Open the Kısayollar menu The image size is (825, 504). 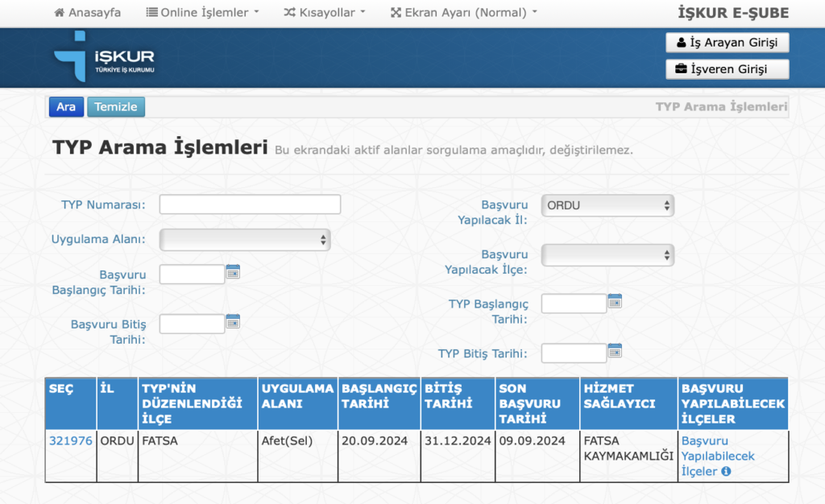tap(325, 13)
